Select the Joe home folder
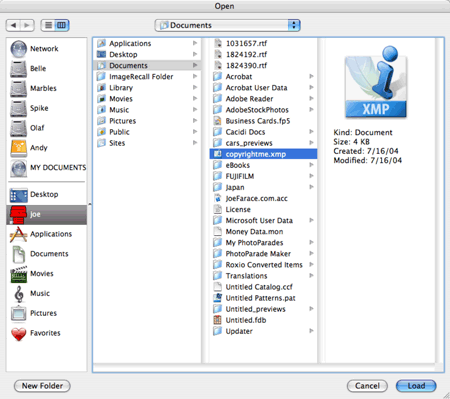Image resolution: width=450 pixels, height=399 pixels. tap(47, 214)
